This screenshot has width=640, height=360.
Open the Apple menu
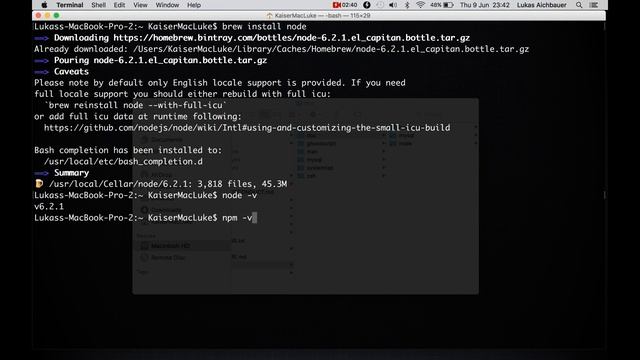pos(44,5)
